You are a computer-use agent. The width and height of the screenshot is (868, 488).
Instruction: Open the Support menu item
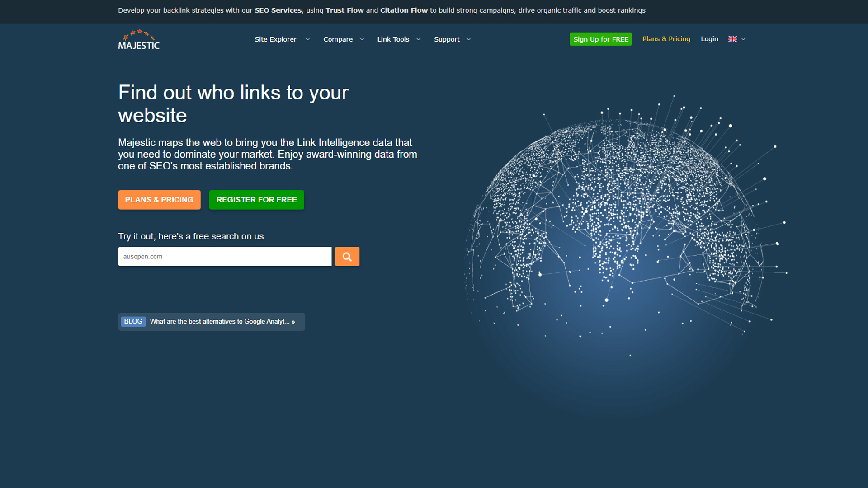click(x=447, y=39)
